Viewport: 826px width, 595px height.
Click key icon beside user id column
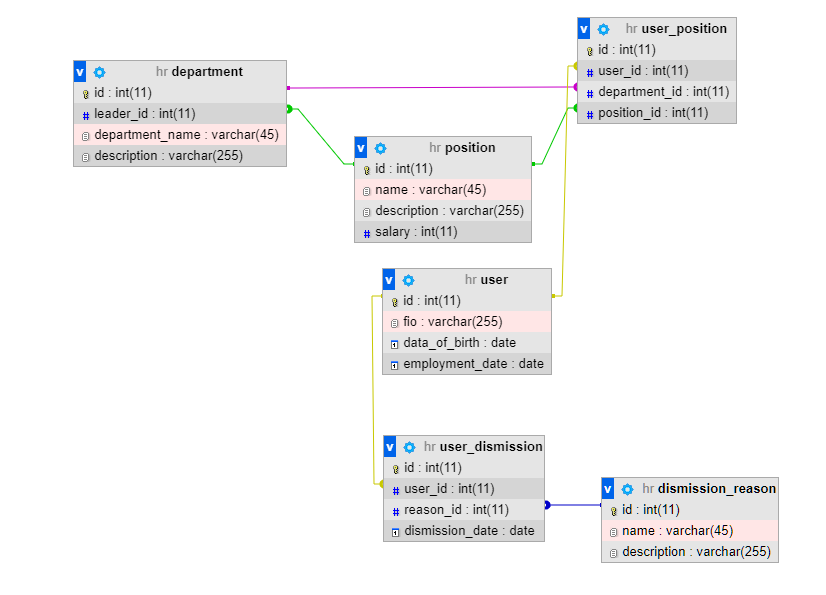394,301
